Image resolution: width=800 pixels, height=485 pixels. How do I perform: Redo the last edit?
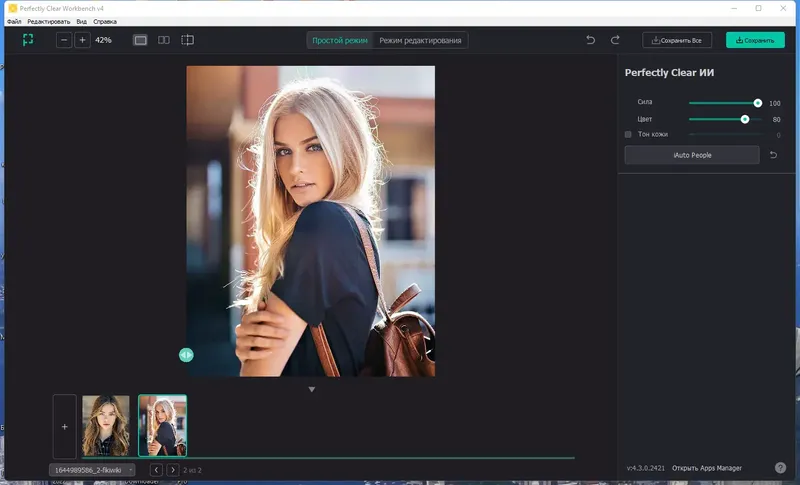click(615, 40)
